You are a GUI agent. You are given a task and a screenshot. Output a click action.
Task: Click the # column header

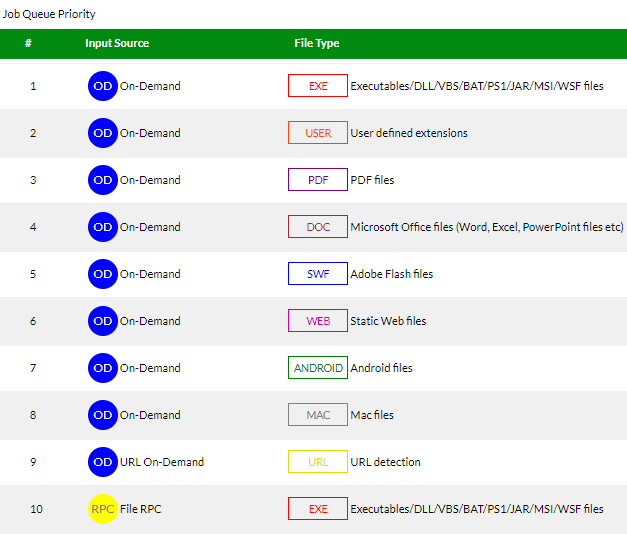pos(28,43)
